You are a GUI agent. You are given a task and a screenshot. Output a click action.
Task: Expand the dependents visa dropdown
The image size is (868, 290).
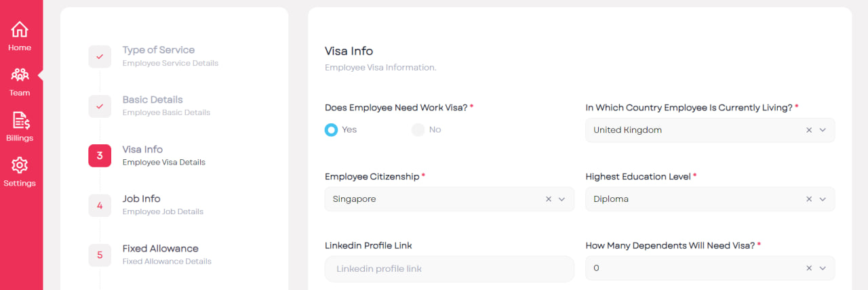823,268
